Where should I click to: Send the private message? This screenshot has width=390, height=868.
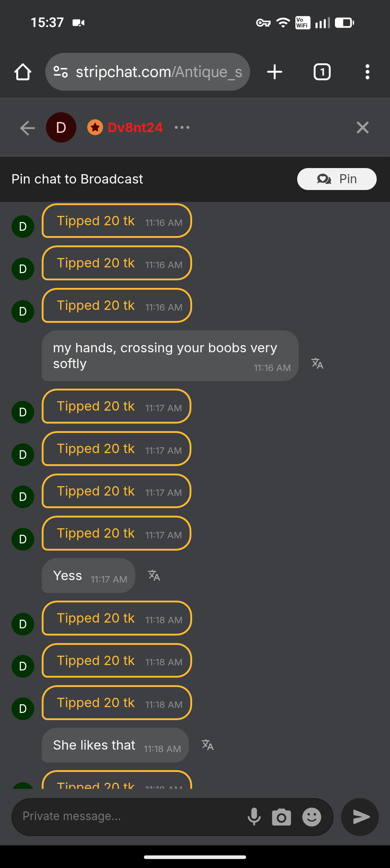pos(360,817)
